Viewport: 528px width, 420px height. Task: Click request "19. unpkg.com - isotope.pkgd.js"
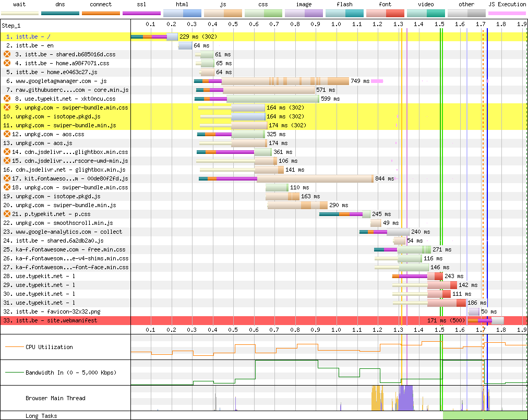(52, 196)
